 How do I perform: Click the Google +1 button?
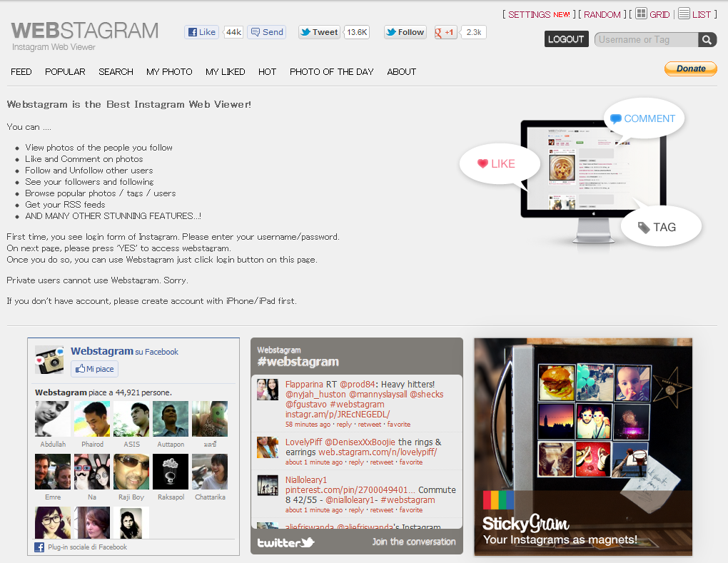pyautogui.click(x=445, y=32)
